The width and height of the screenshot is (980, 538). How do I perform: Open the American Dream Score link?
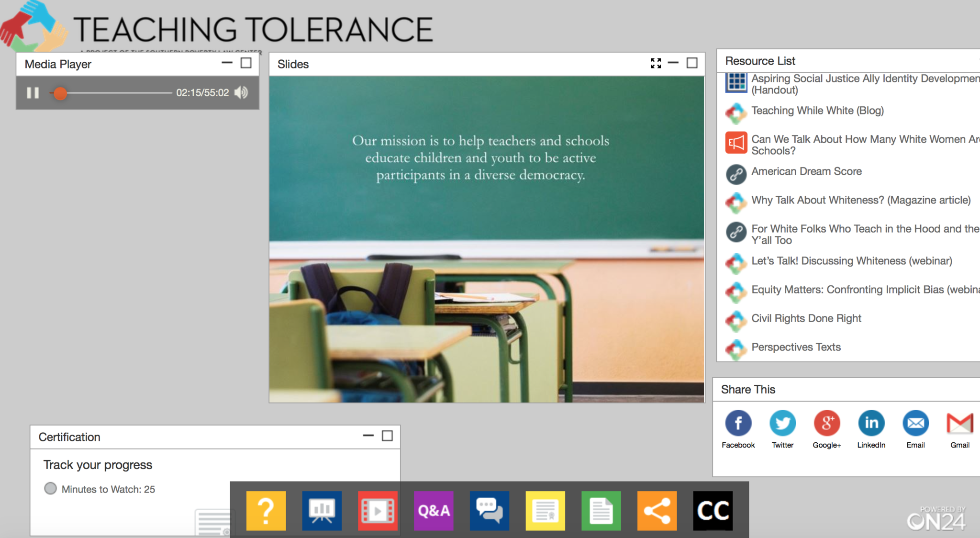pos(806,171)
